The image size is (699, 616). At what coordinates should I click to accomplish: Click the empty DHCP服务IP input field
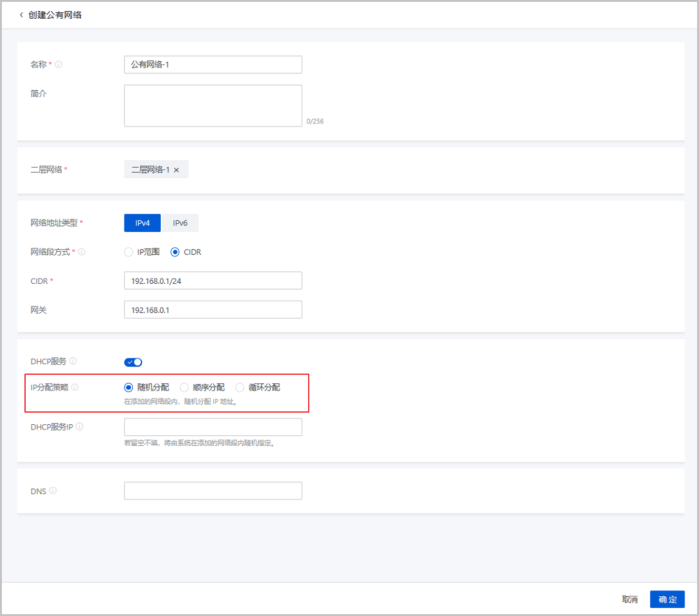[213, 427]
